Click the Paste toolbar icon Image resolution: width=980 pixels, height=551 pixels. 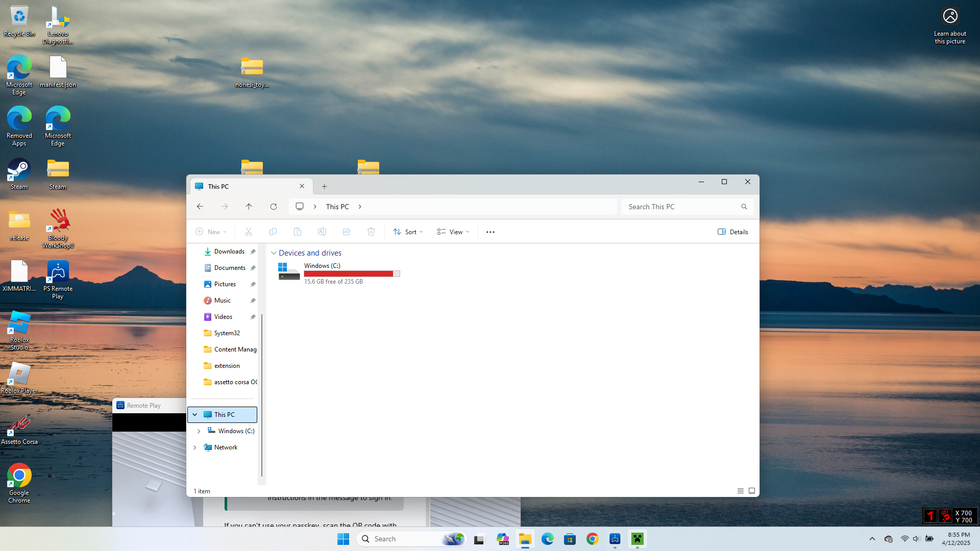click(x=298, y=232)
